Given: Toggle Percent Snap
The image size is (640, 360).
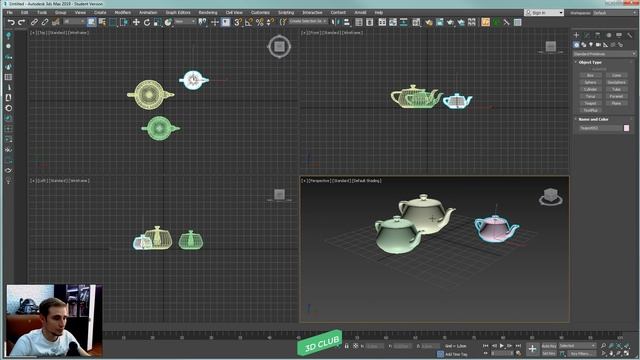Looking at the screenshot, I should 260,22.
